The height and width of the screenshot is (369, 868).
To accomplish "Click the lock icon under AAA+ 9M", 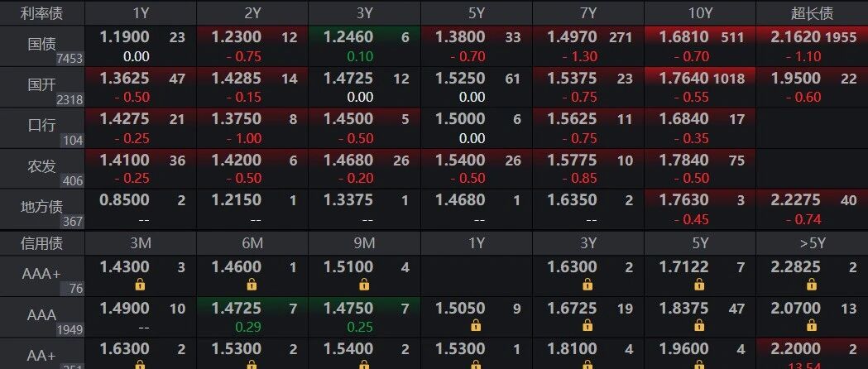I will [x=364, y=285].
